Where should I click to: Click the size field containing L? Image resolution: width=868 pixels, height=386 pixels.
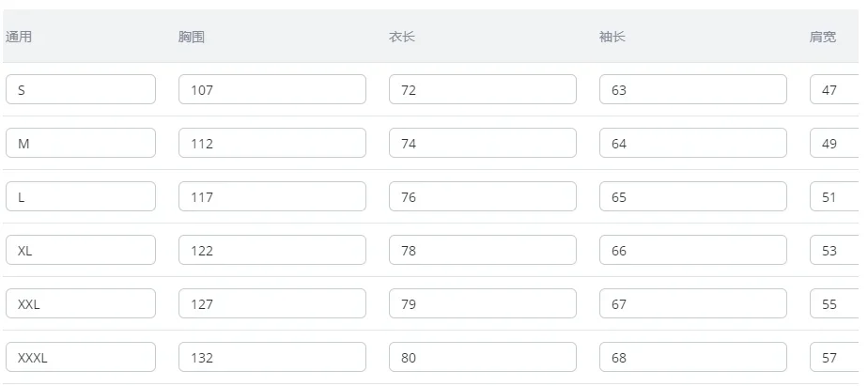[81, 196]
